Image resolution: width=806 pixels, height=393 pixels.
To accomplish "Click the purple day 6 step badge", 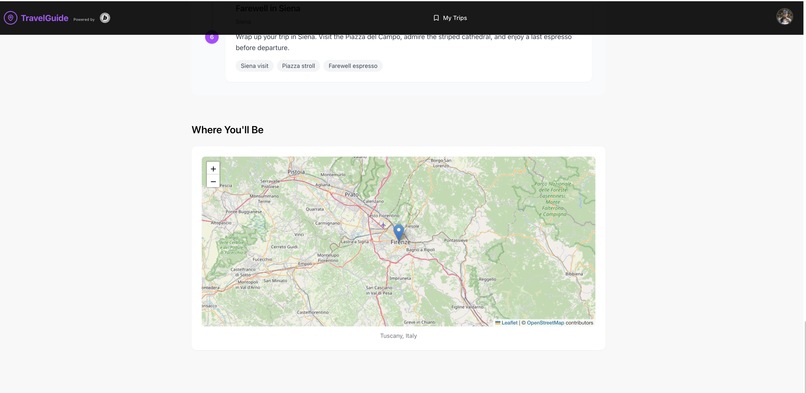I will [212, 37].
